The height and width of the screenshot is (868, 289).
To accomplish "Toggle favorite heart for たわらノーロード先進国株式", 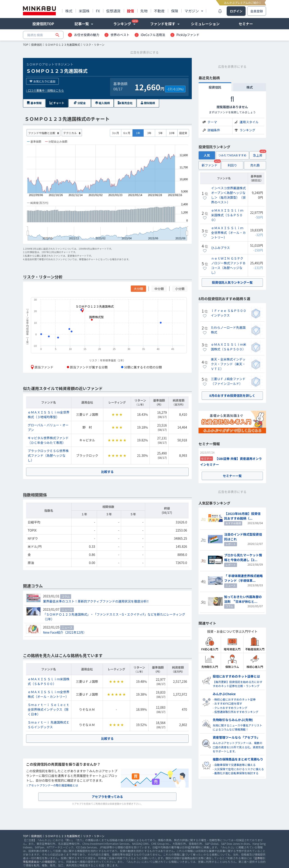I will pyautogui.click(x=205, y=333).
